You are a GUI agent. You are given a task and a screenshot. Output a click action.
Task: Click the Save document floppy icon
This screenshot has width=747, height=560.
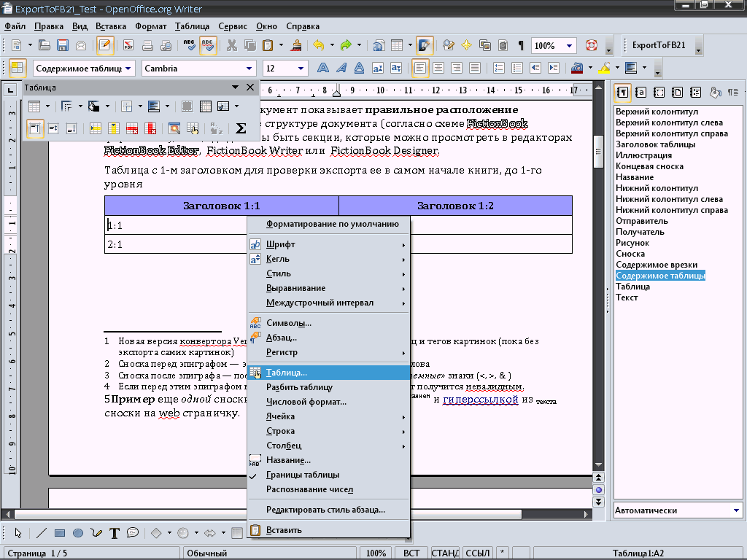(63, 45)
